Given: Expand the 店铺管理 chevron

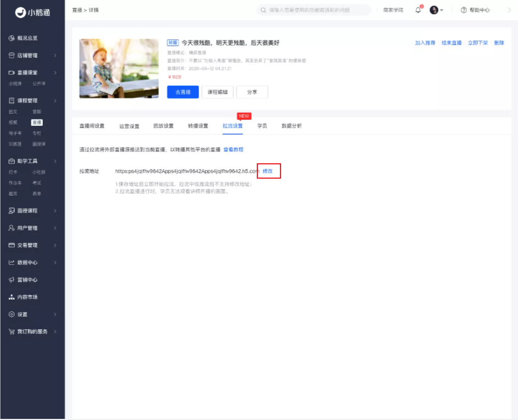Looking at the screenshot, I should [x=55, y=55].
